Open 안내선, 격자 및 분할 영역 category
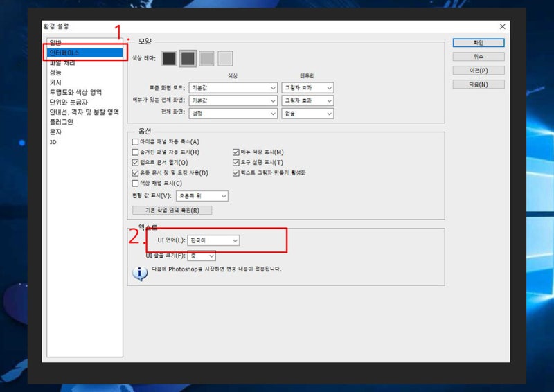The width and height of the screenshot is (554, 392). [84, 112]
